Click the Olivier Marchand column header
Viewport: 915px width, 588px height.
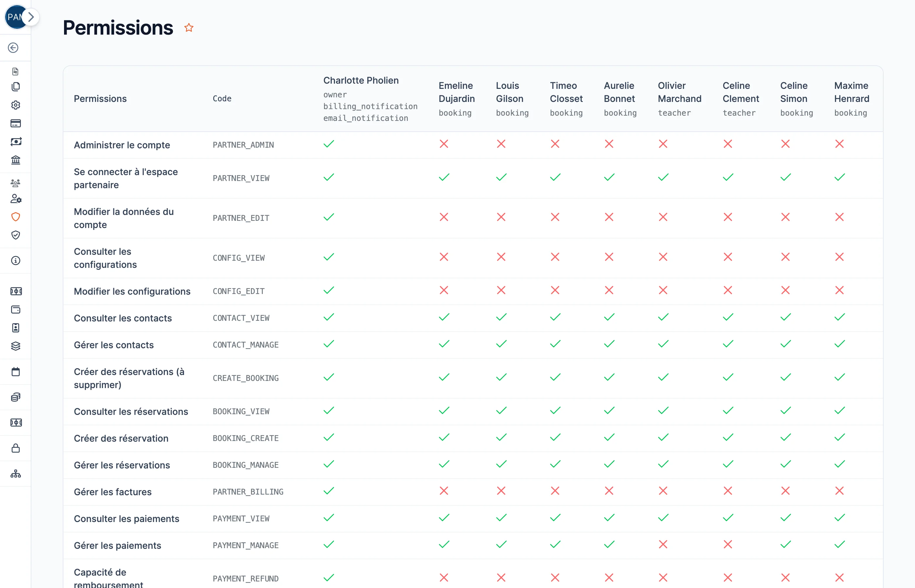click(x=679, y=99)
